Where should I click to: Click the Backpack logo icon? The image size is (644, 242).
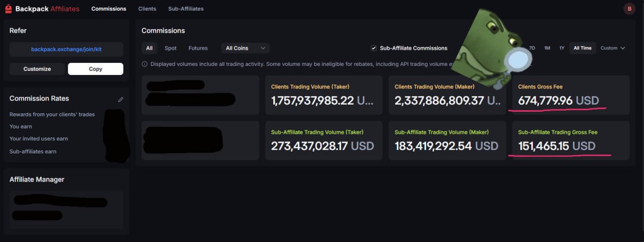8,9
